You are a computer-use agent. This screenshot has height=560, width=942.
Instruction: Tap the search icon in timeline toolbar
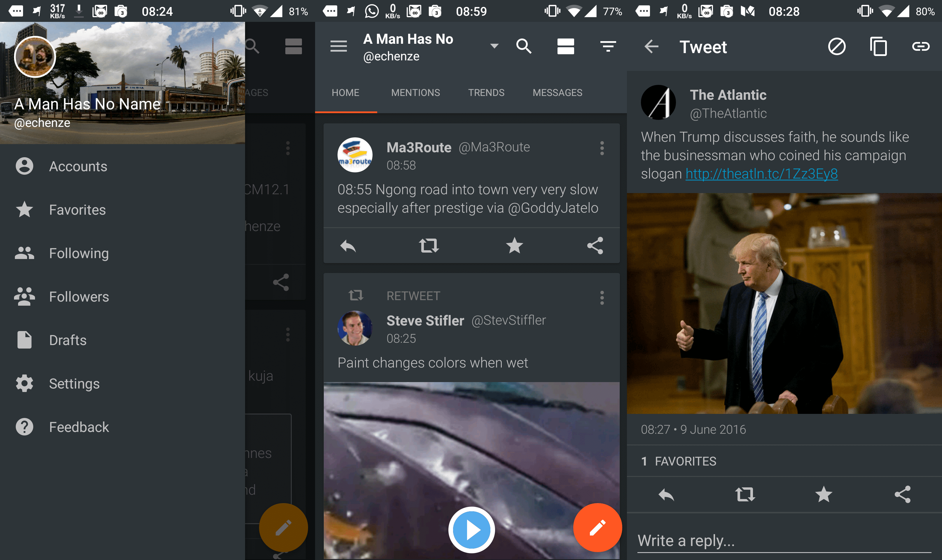(524, 46)
